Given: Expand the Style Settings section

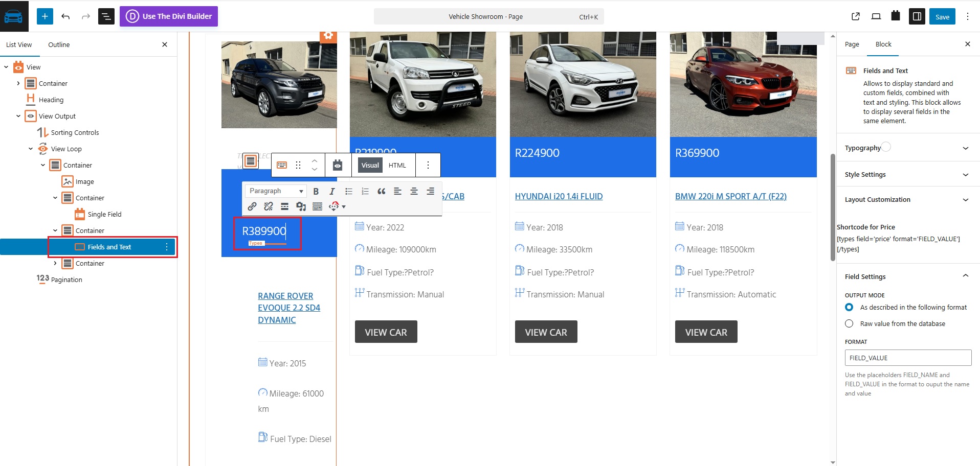Looking at the screenshot, I should [x=908, y=174].
